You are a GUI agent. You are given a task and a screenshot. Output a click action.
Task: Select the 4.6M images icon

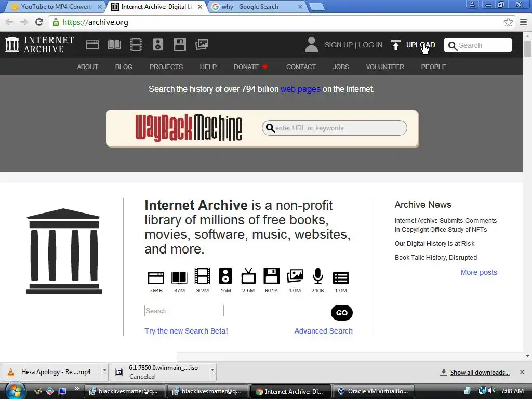point(295,276)
